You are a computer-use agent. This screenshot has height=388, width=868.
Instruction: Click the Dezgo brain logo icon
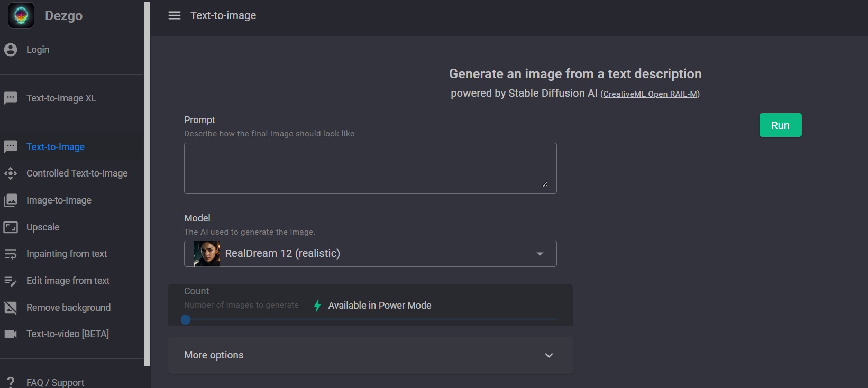tap(21, 15)
